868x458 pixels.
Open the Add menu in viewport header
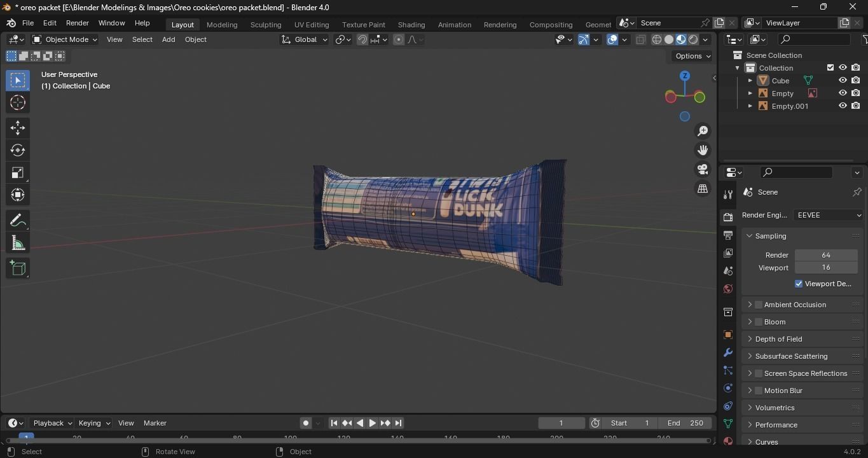pyautogui.click(x=169, y=39)
